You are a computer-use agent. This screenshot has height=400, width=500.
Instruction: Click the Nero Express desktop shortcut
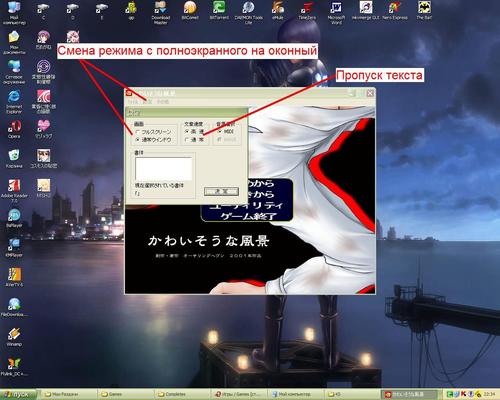point(395,11)
